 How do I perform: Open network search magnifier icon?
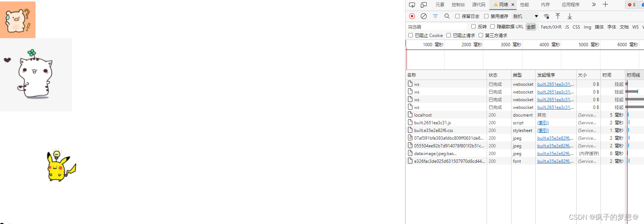[447, 16]
